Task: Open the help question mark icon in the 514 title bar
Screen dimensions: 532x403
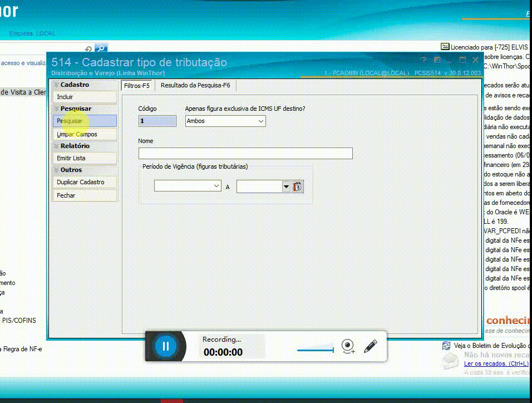Action: pos(423,60)
